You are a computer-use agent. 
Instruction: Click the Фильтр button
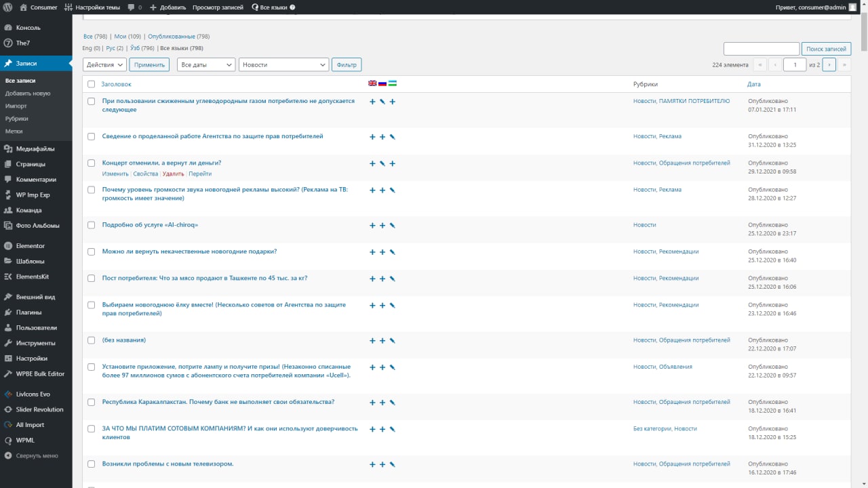point(347,64)
